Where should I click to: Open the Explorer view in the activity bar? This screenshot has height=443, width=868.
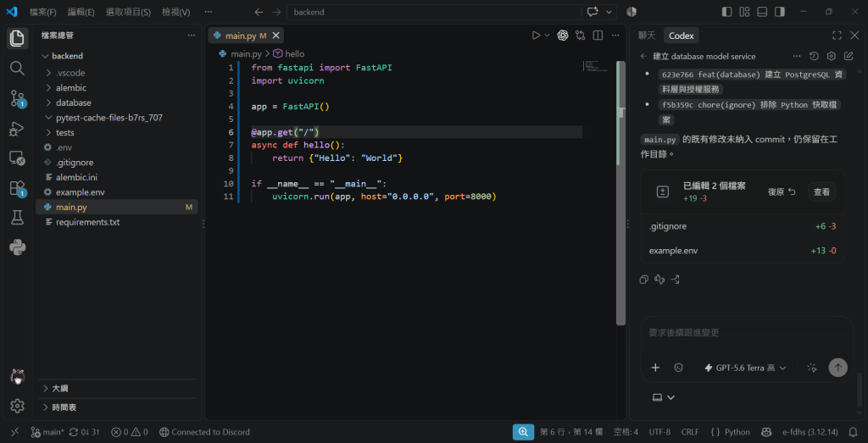click(17, 38)
